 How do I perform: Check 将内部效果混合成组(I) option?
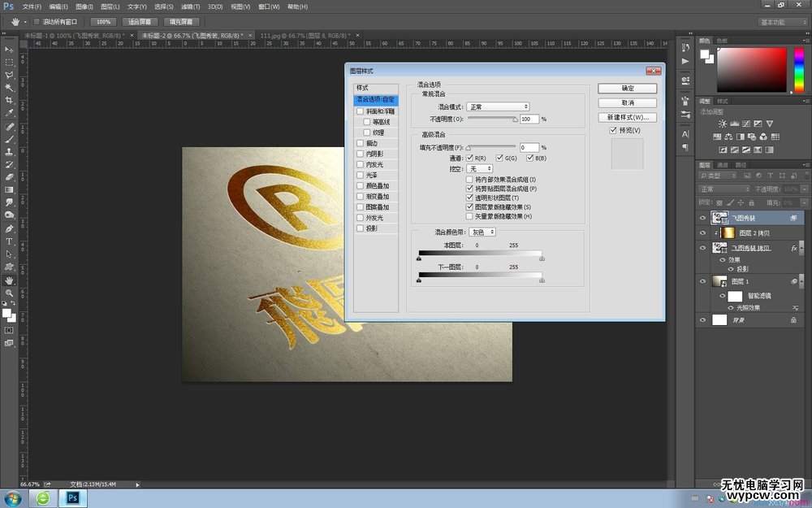pyautogui.click(x=469, y=180)
